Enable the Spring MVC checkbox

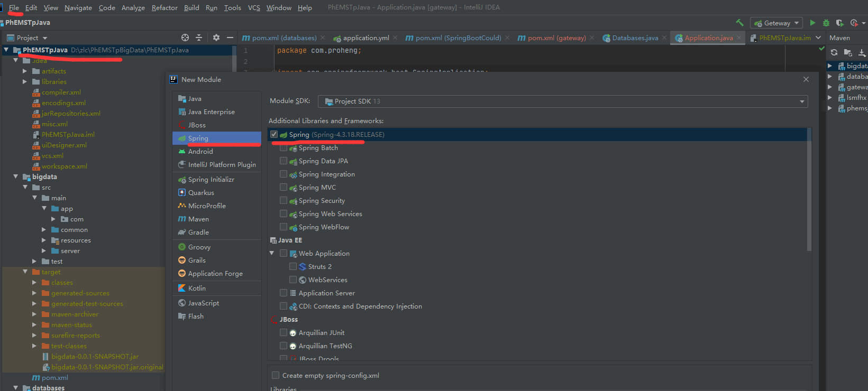pyautogui.click(x=284, y=187)
